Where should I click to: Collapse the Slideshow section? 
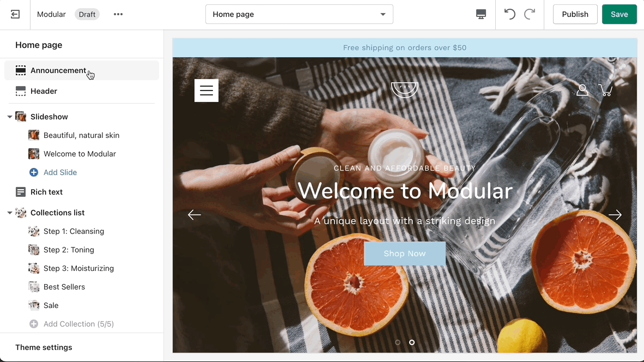(x=9, y=117)
